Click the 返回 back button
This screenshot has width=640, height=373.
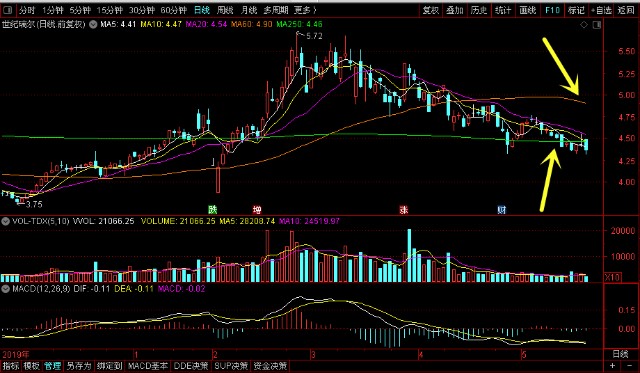[626, 10]
